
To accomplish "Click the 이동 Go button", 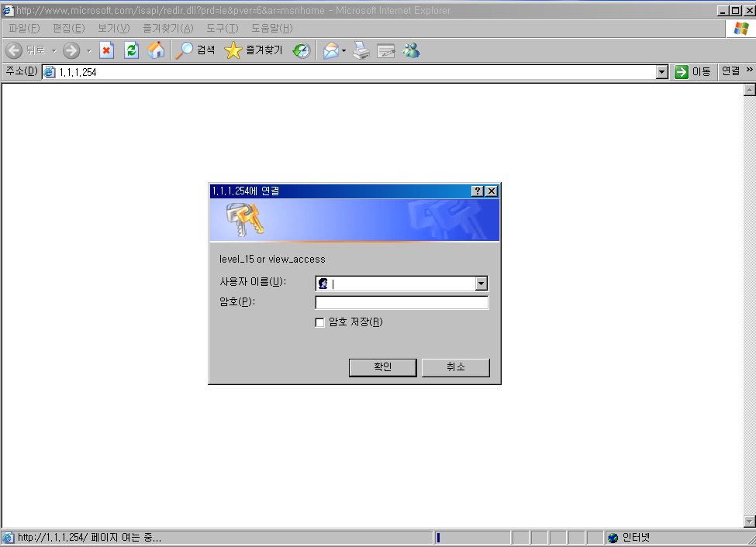I will tap(692, 72).
